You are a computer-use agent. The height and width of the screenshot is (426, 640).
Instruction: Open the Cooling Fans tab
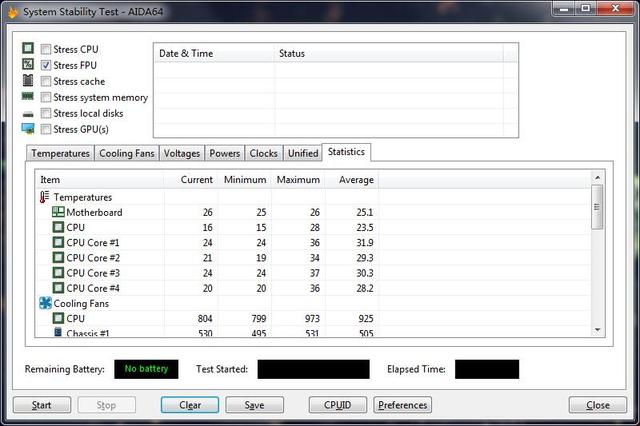[127, 153]
